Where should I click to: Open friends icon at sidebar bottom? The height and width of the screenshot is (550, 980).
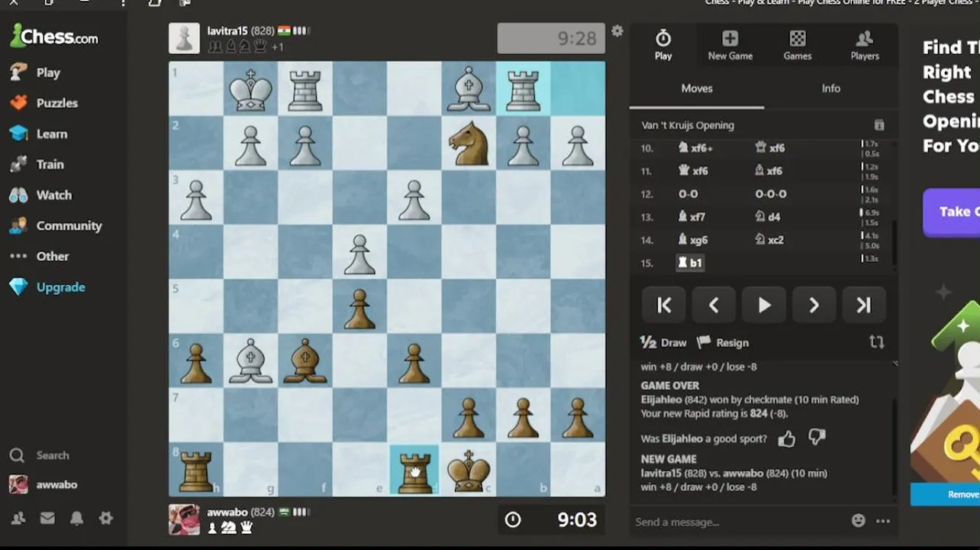(x=18, y=518)
